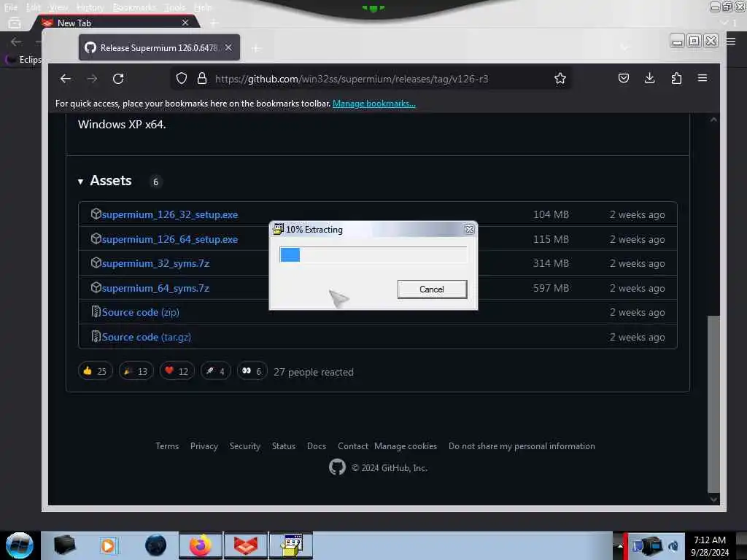747x560 pixels.
Task: Toggle the rocket reaction (4)
Action: point(216,371)
